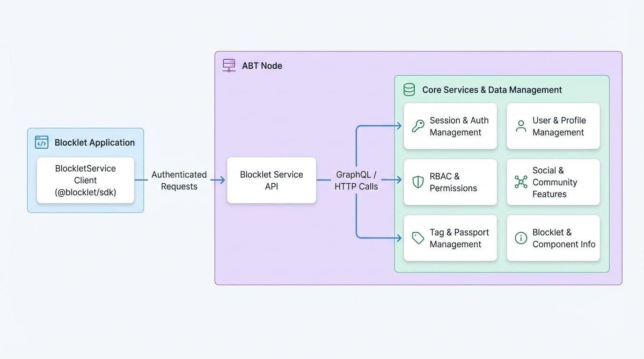Select the network icon in Social & Community Features
This screenshot has height=359, width=644.
[520, 182]
